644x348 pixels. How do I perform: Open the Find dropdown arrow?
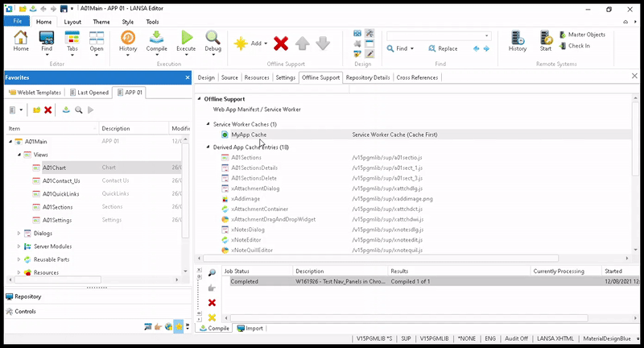click(412, 49)
